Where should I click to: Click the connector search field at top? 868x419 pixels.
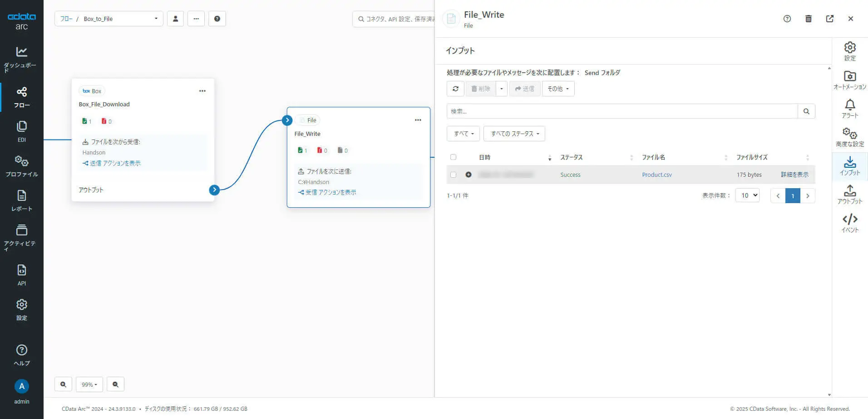pos(394,19)
